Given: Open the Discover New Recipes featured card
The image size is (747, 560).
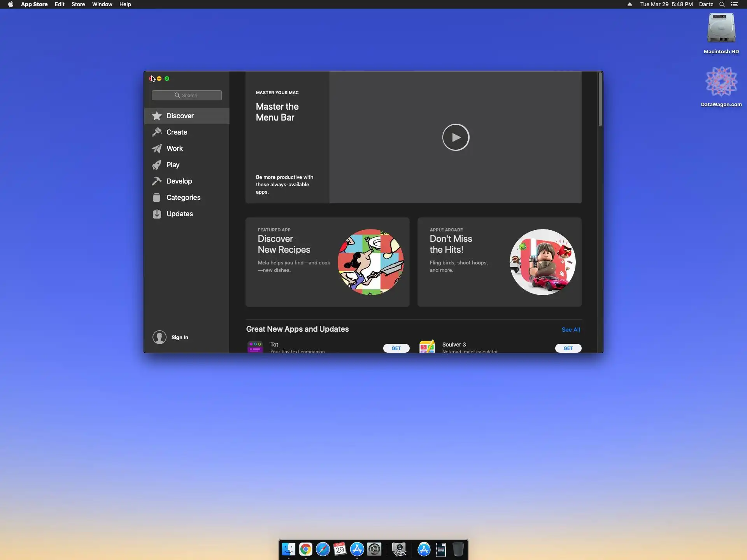Looking at the screenshot, I should point(327,262).
